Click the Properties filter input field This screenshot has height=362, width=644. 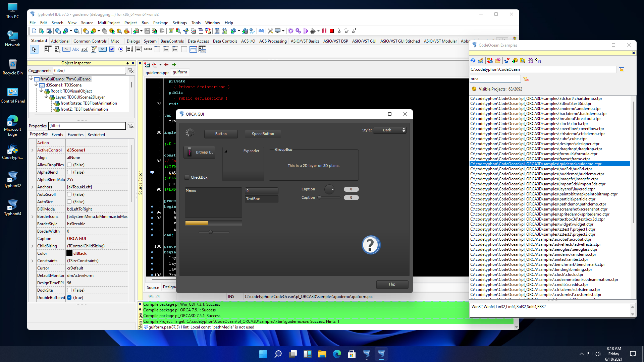pyautogui.click(x=87, y=126)
